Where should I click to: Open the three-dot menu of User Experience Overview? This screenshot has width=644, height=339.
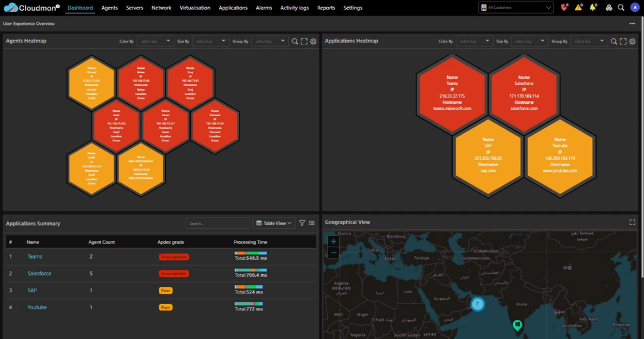[x=632, y=24]
